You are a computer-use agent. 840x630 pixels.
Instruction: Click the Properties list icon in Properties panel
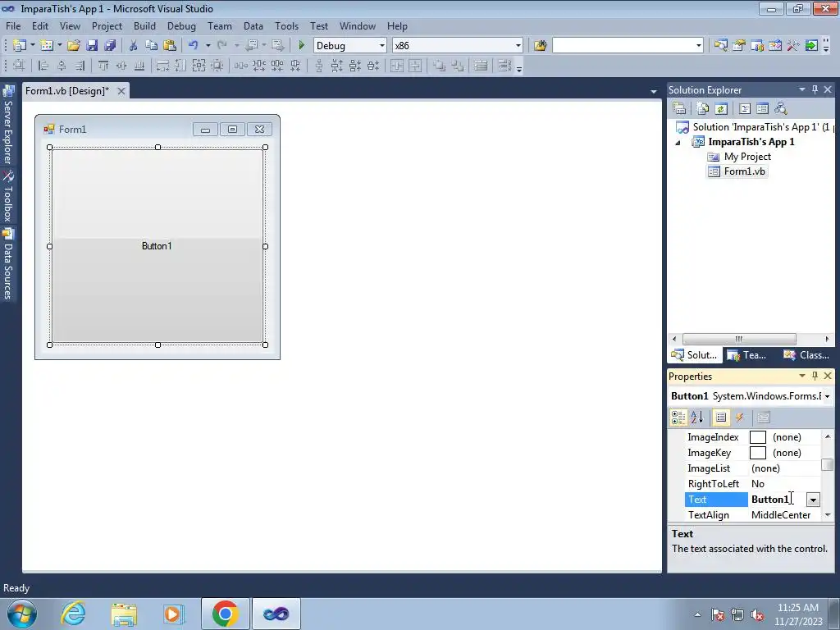pyautogui.click(x=721, y=418)
